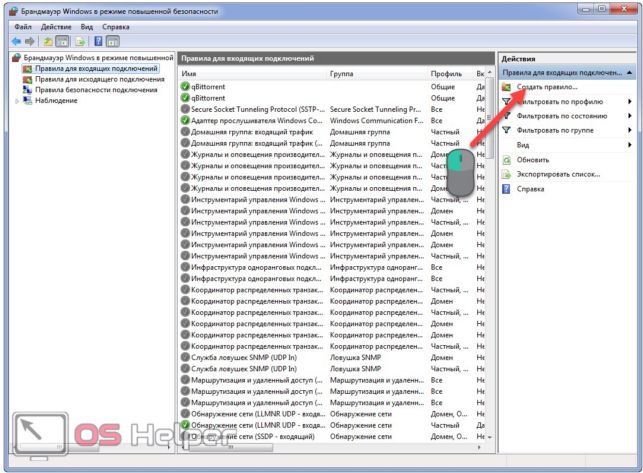Open the Вид submenu arrow in Actions

(x=629, y=145)
